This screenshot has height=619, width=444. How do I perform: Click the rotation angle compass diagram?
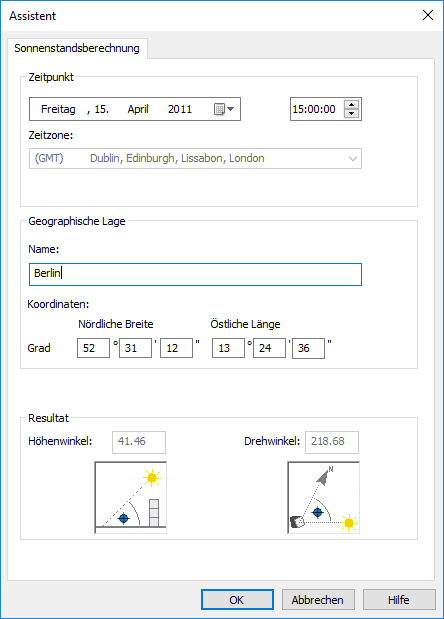pos(324,497)
